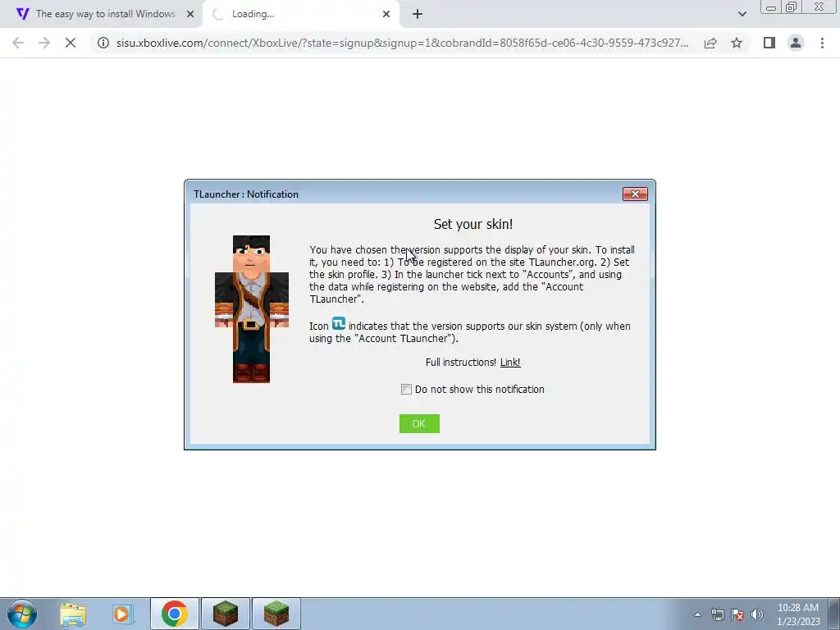Open Windows Explorer from the taskbar
The width and height of the screenshot is (840, 630).
(x=73, y=614)
